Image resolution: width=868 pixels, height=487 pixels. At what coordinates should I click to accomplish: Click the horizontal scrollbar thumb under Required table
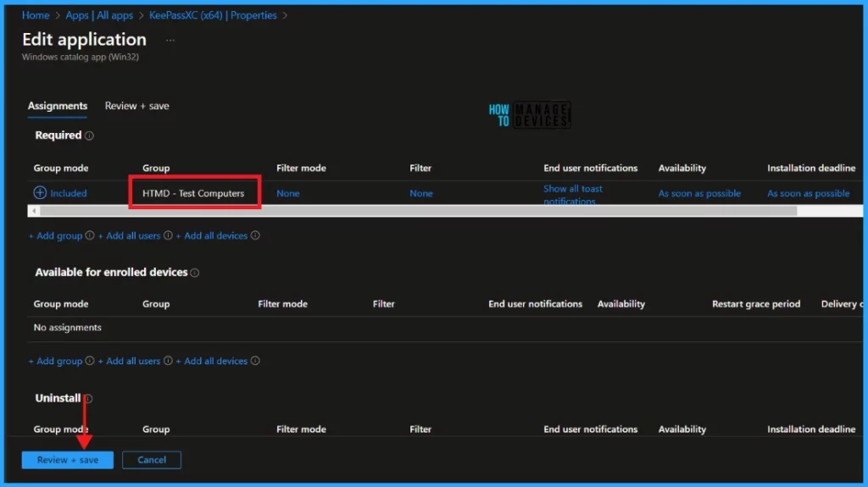[419, 211]
